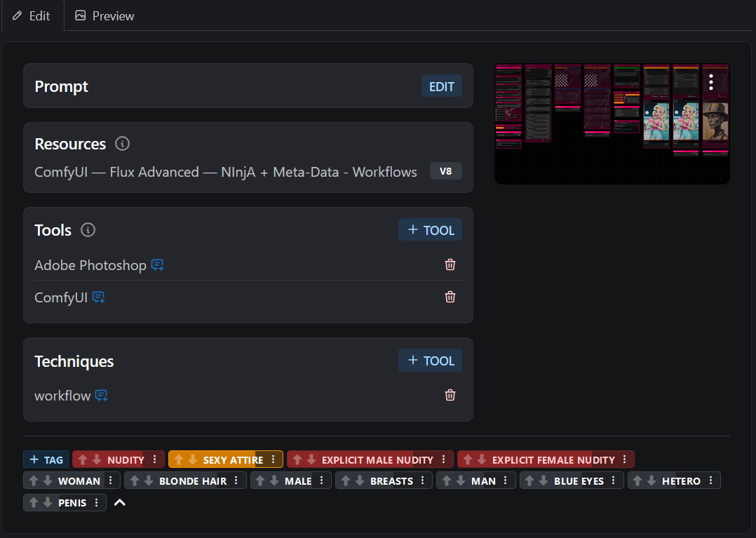Add a tool in the Tools section

[430, 230]
